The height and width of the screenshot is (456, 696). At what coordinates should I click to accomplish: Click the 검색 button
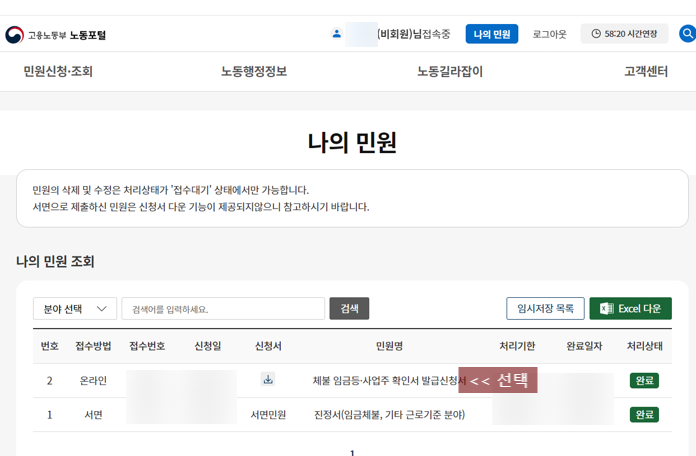coord(349,309)
